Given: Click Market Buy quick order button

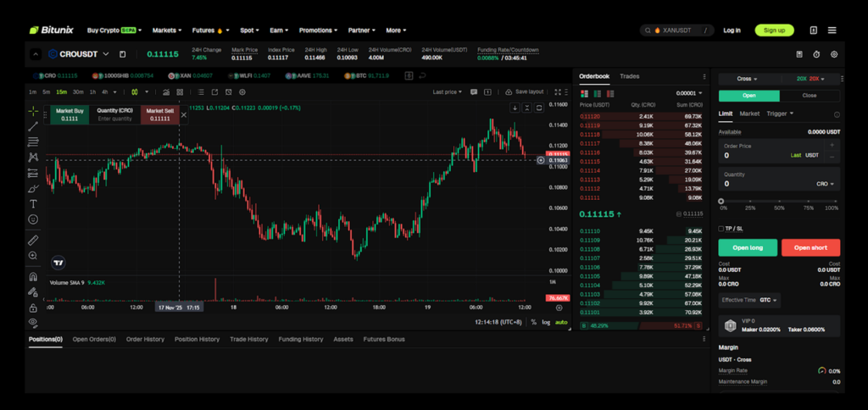Looking at the screenshot, I should pos(70,114).
